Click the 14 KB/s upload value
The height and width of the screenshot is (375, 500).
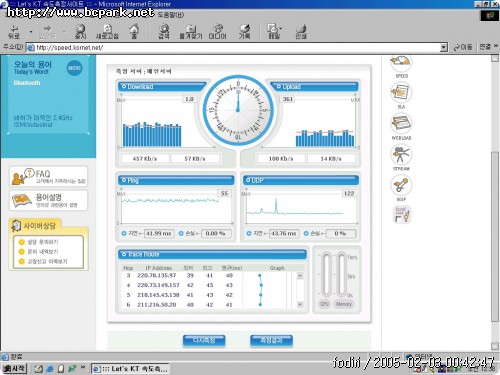pos(331,158)
